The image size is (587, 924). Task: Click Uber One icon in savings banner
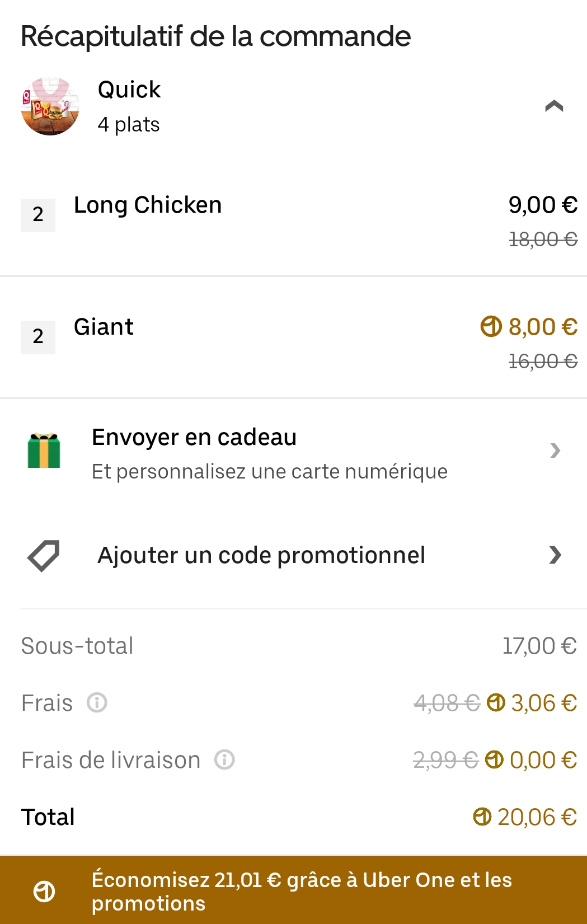point(44,891)
